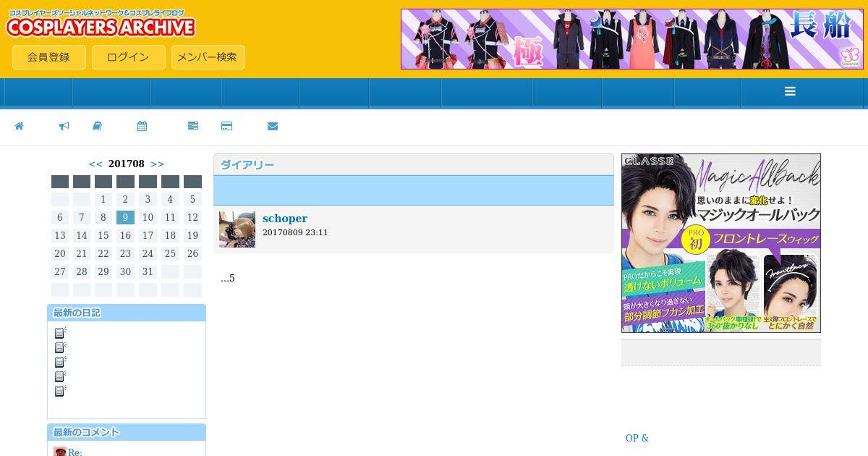Image resolution: width=868 pixels, height=456 pixels.
Task: Open the credit card icon
Action: click(226, 126)
